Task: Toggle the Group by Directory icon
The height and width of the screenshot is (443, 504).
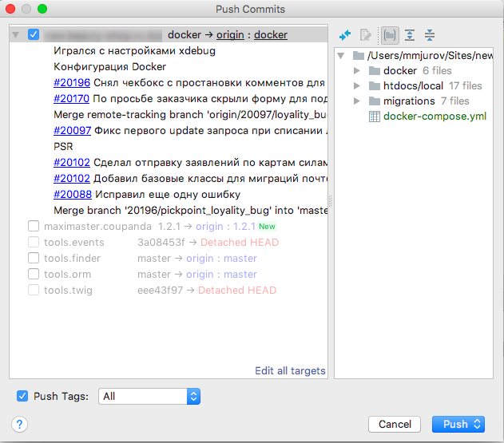Action: coord(389,35)
